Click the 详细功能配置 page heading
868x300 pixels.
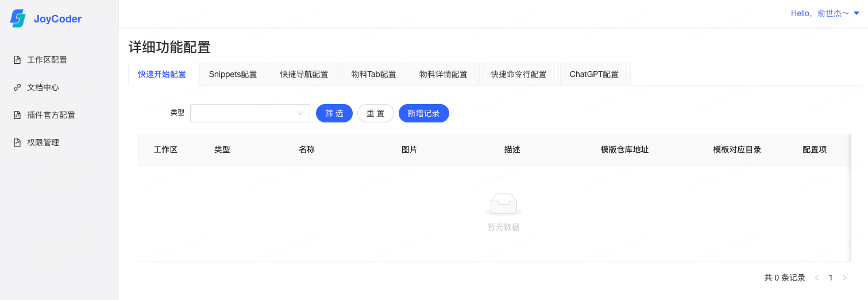click(x=169, y=47)
